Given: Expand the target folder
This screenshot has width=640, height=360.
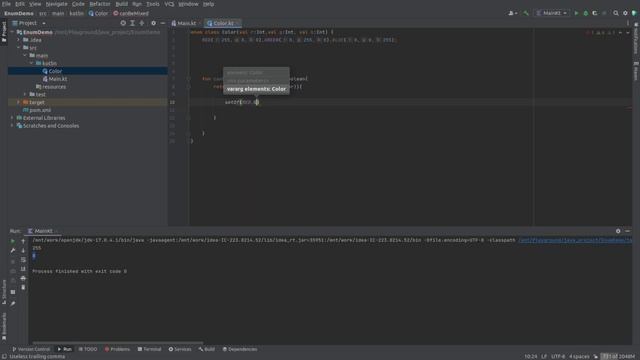Looking at the screenshot, I should 19,102.
